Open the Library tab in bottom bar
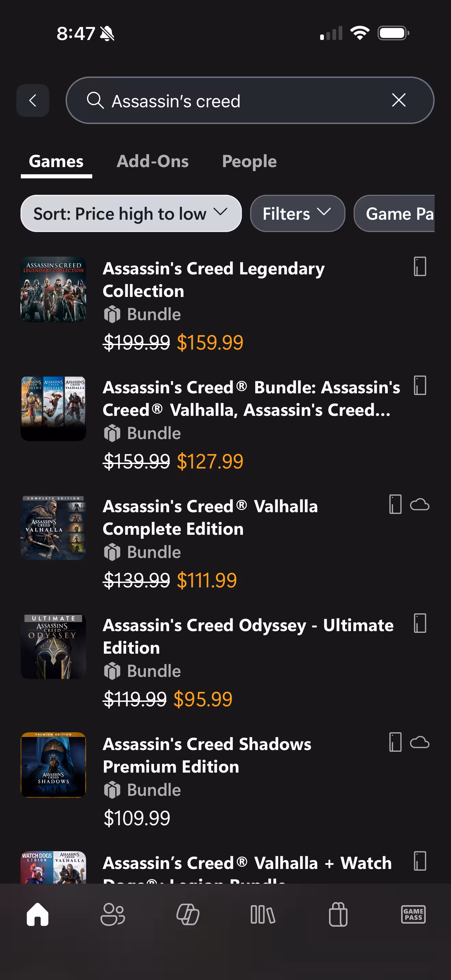Viewport: 451px width, 980px height. [263, 915]
